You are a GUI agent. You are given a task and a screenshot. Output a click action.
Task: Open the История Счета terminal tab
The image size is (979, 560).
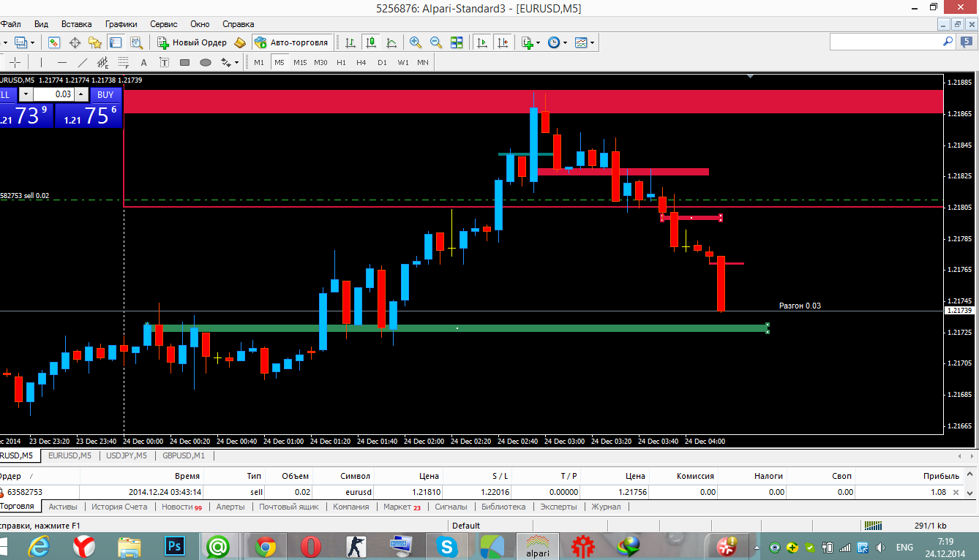click(x=119, y=507)
